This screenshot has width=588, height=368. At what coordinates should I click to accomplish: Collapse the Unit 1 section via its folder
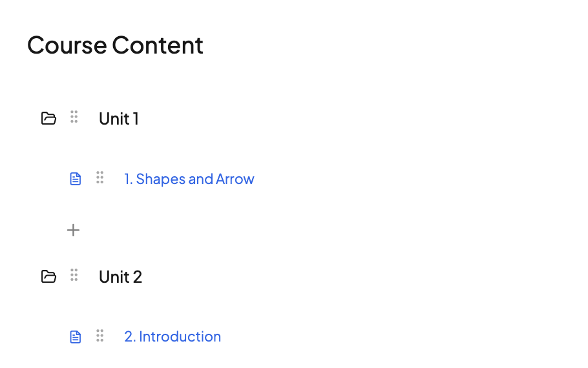click(x=48, y=118)
